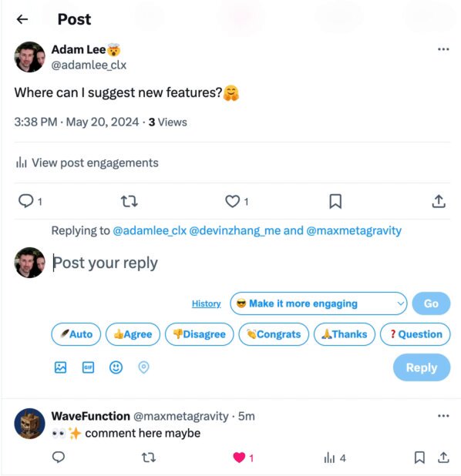Add an image via the media icon
The image size is (461, 476).
(x=60, y=367)
